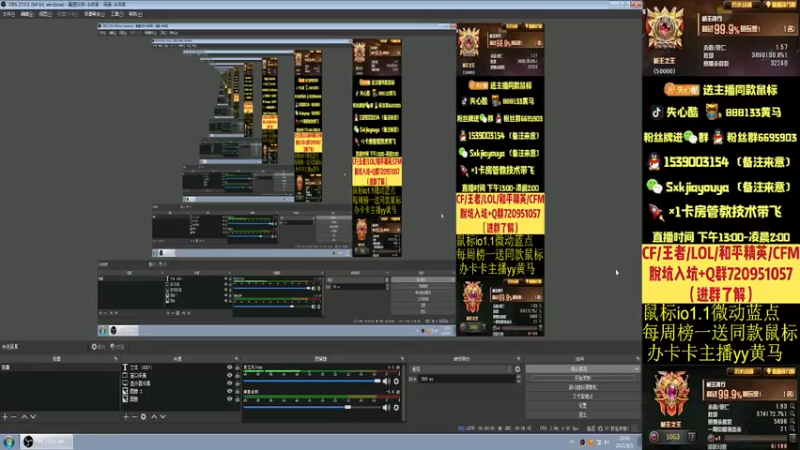800x450 pixels.
Task: Add a new source with plus icon
Action: point(126,417)
